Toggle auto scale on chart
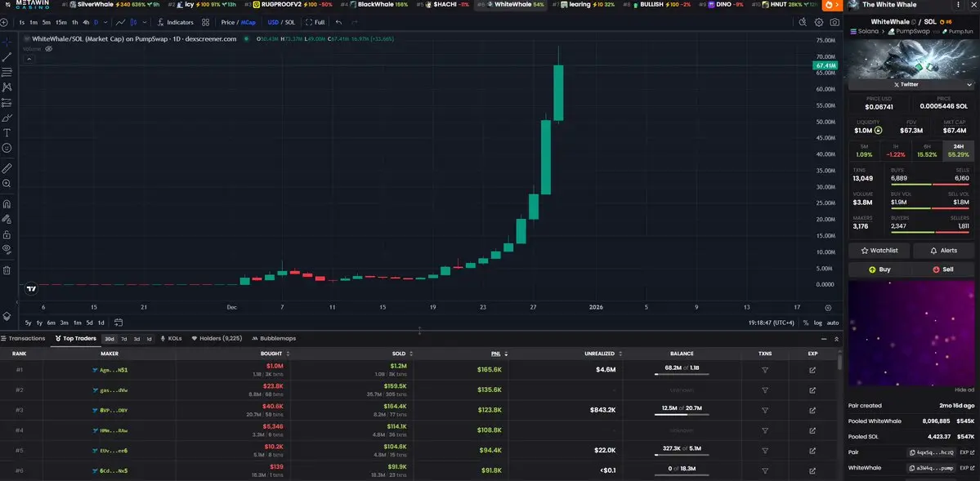The image size is (980, 481). coord(833,323)
